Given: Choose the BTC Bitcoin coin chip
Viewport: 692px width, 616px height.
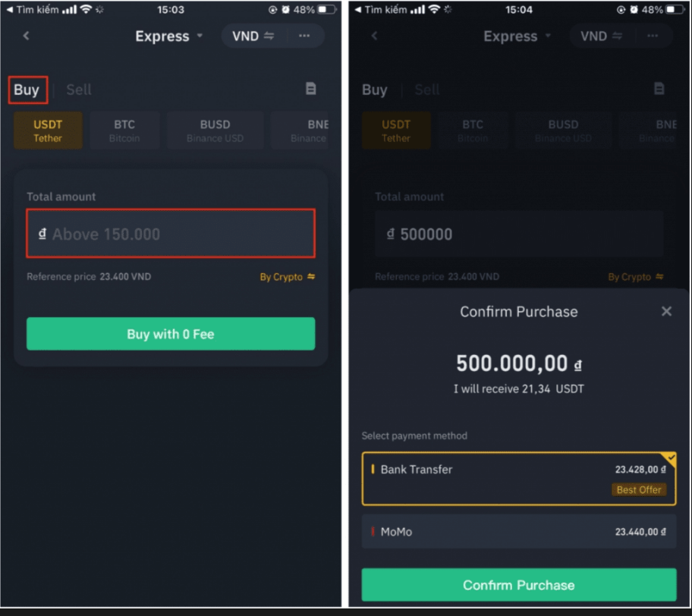Looking at the screenshot, I should 124,130.
